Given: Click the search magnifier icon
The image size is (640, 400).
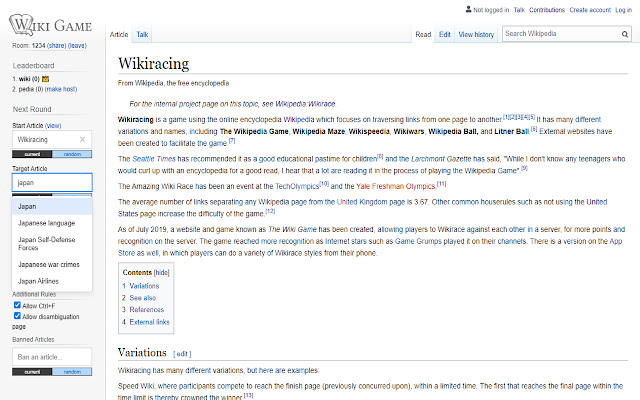Looking at the screenshot, I should pyautogui.click(x=624, y=34).
